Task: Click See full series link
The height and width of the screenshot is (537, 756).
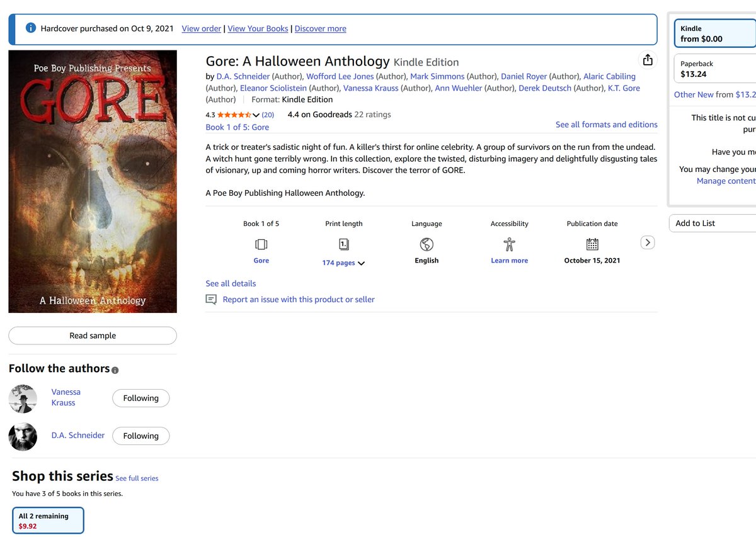Action: click(x=137, y=478)
